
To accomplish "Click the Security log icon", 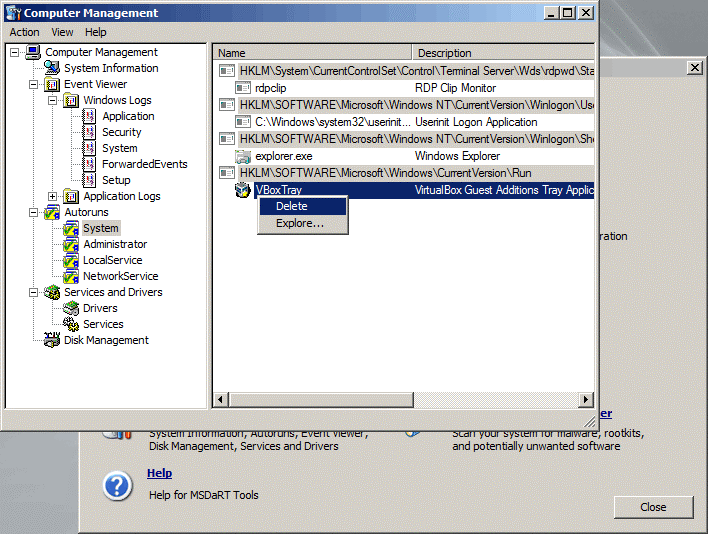I will coord(89,132).
